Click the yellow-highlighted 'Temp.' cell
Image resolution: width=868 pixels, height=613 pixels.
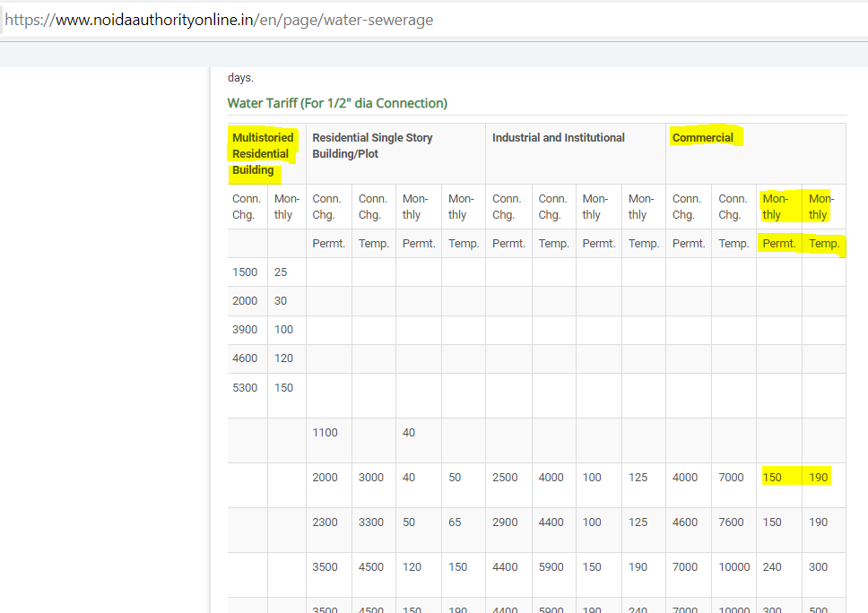tap(824, 244)
